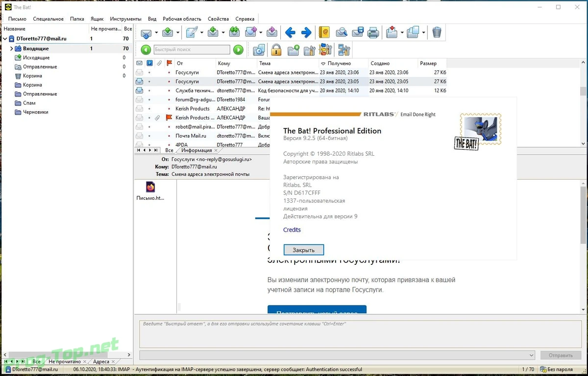Click the attachment paperclip column header

tap(159, 63)
